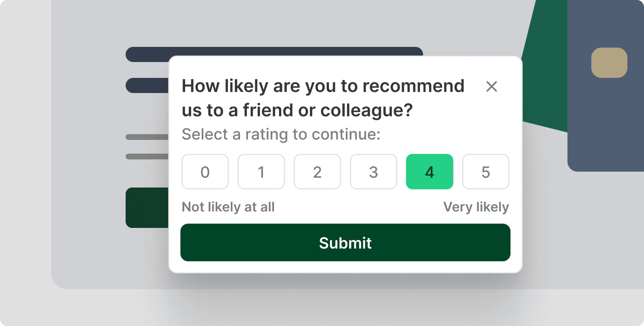Image resolution: width=644 pixels, height=326 pixels.
Task: Pick rating 2 on the scale
Action: (x=317, y=172)
